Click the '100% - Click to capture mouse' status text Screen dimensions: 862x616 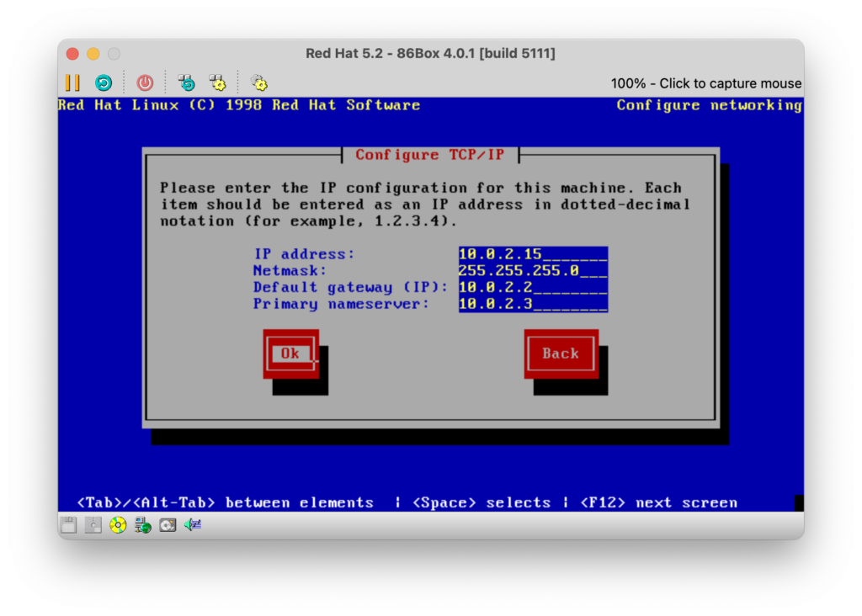coord(706,83)
